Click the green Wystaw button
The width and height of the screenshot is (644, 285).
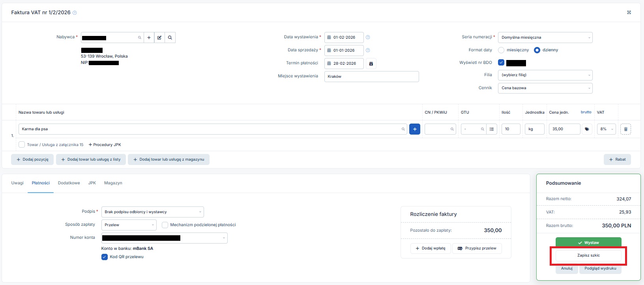[588, 242]
